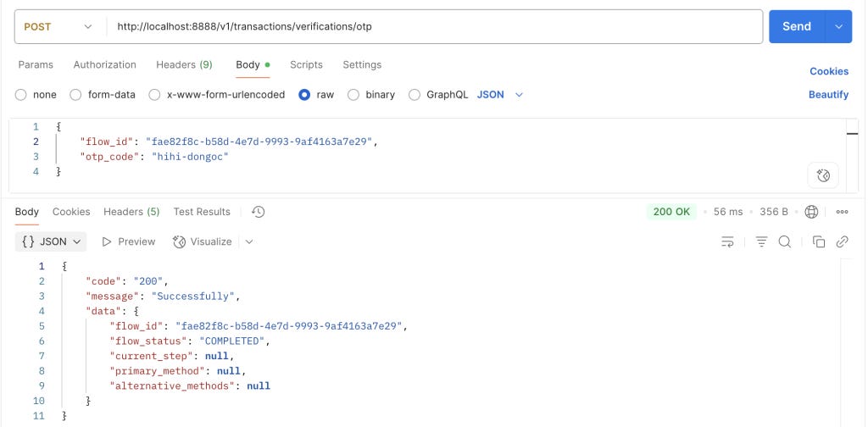Click the network globe icon
The height and width of the screenshot is (427, 868).
(811, 212)
